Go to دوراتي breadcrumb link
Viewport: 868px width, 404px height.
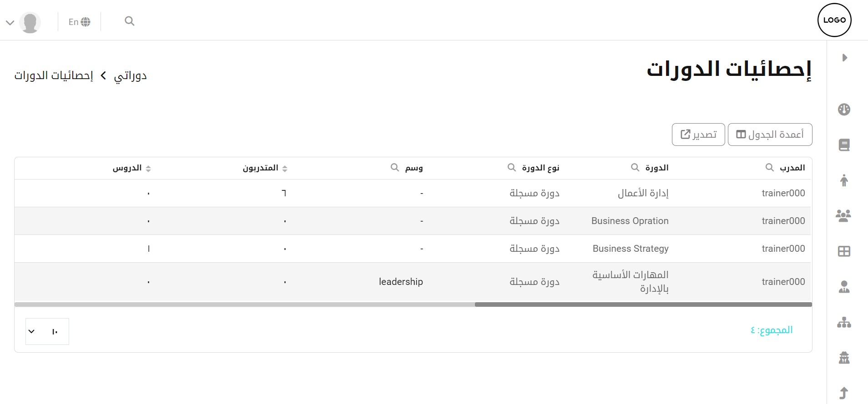click(130, 75)
